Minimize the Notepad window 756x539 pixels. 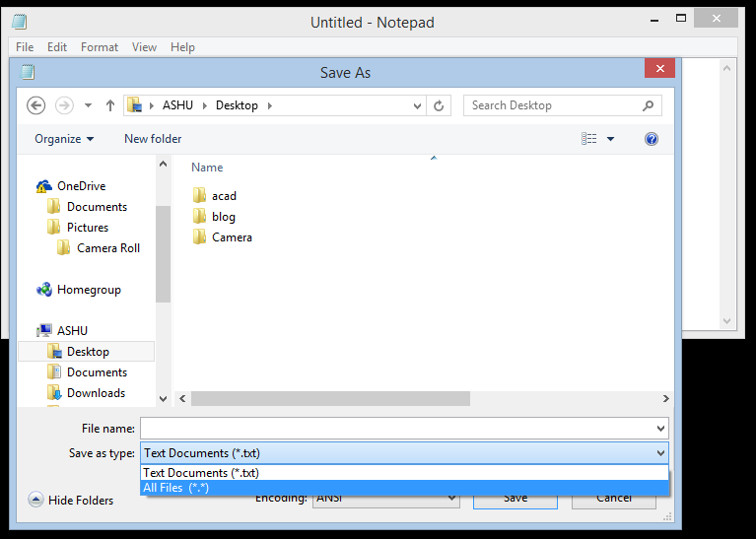pyautogui.click(x=654, y=20)
